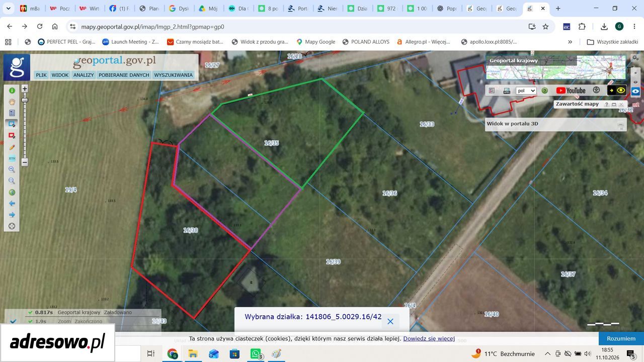
Task: Open the legend list icon
Action: tap(492, 90)
